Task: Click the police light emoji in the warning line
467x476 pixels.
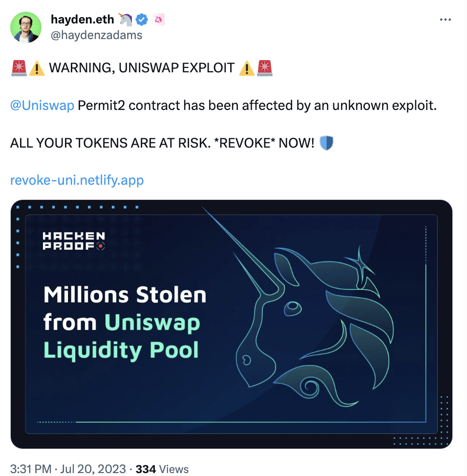Action: coord(19,68)
